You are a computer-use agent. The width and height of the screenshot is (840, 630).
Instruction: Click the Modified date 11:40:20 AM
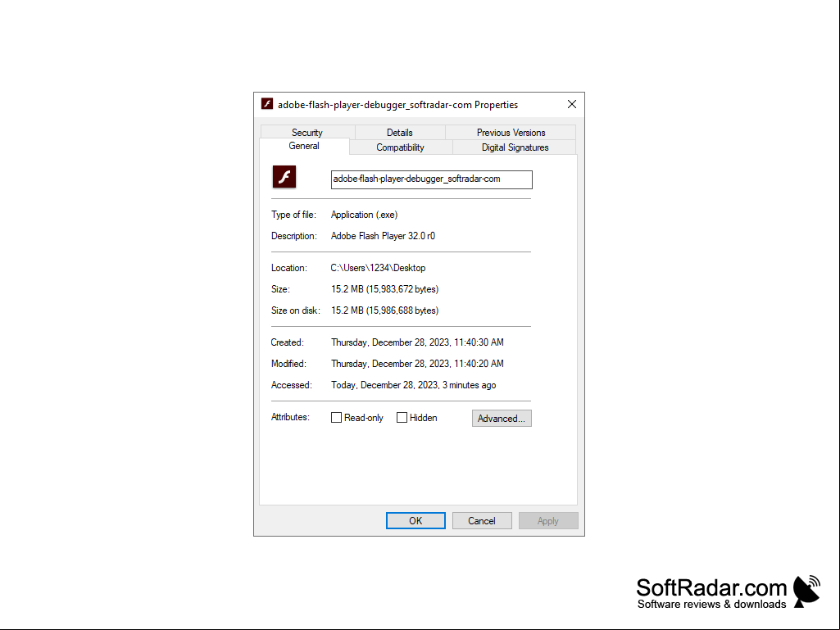tap(417, 364)
